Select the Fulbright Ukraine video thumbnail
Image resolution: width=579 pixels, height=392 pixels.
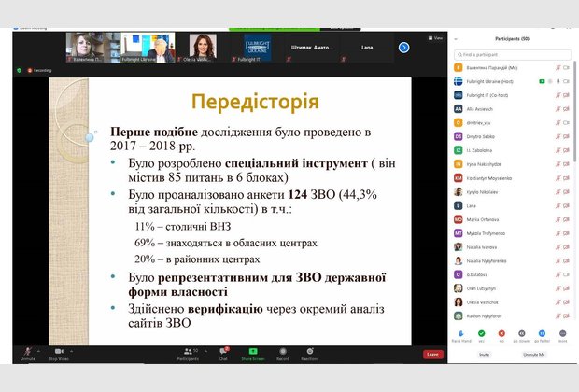148,48
